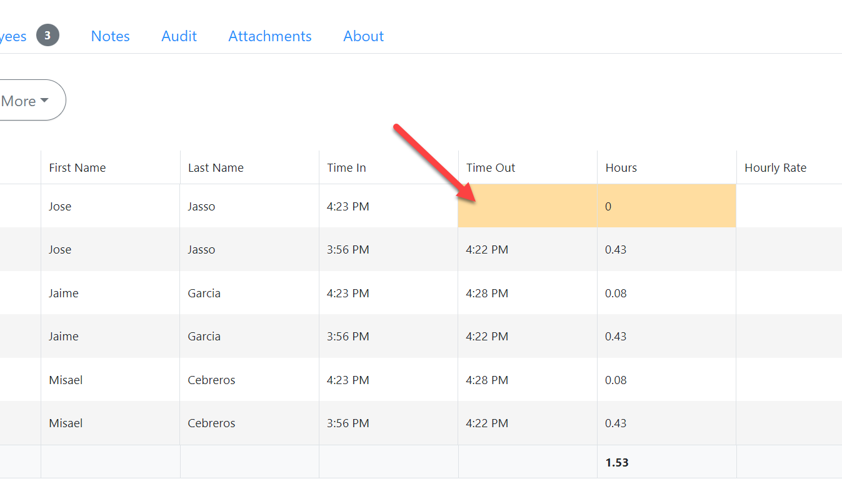The height and width of the screenshot is (504, 842).
Task: Click Jose Jasso's 3:56 PM Time In cell
Action: pyautogui.click(x=348, y=250)
